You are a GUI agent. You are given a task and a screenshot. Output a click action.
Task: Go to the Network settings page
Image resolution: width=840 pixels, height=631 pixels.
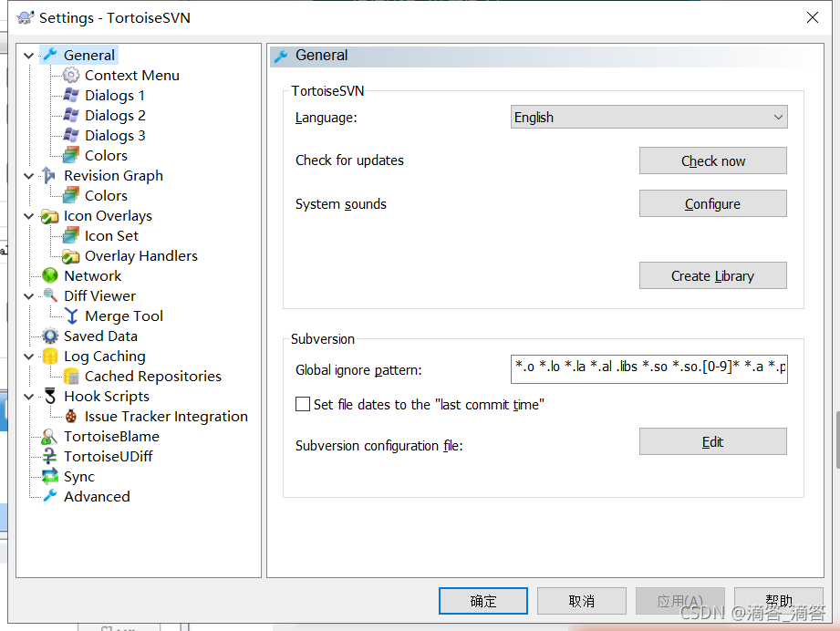pos(93,276)
